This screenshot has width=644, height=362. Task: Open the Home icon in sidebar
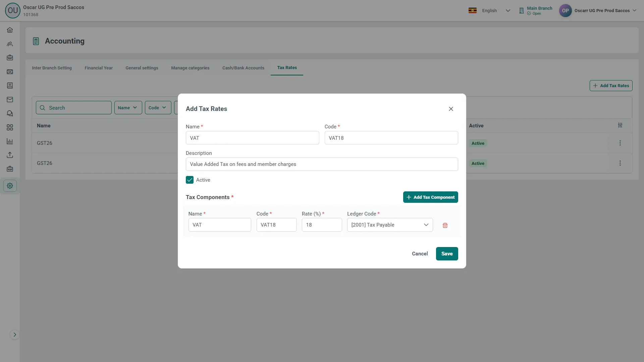[x=10, y=30]
